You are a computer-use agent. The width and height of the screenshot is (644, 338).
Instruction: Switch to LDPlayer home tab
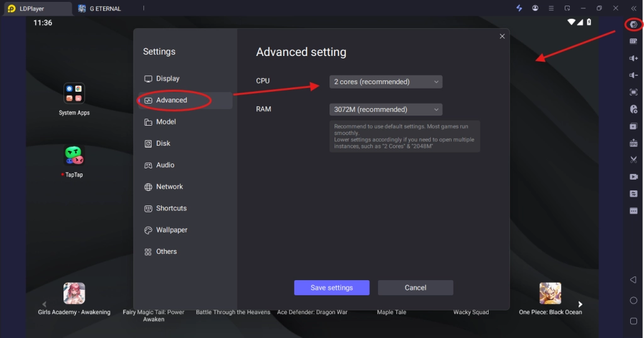tap(37, 9)
